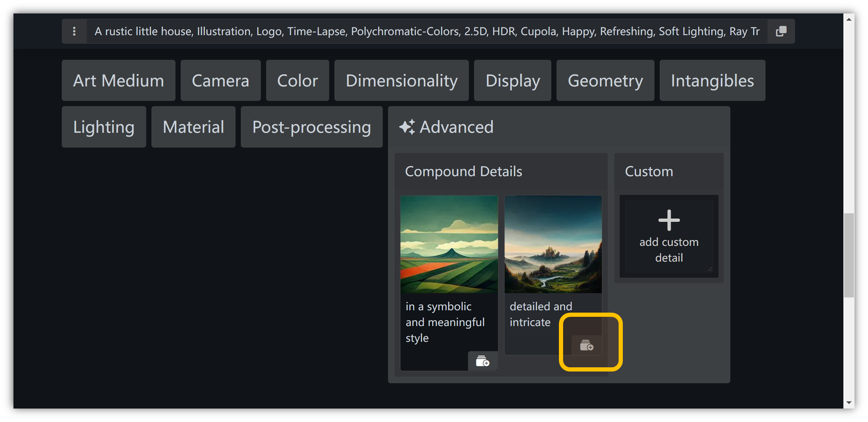Expand the Art Medium category
The image size is (868, 422).
point(119,80)
